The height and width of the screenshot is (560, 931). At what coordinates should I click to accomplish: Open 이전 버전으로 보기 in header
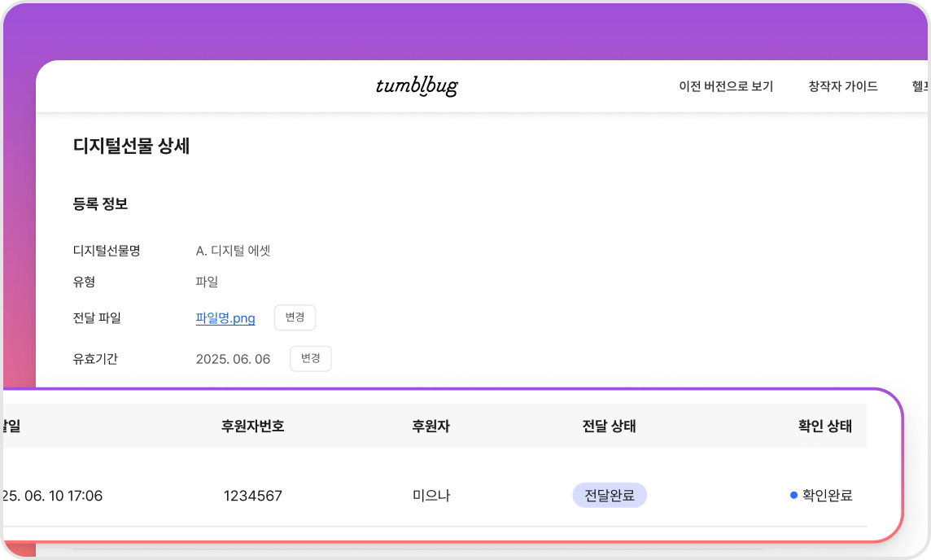tap(726, 86)
